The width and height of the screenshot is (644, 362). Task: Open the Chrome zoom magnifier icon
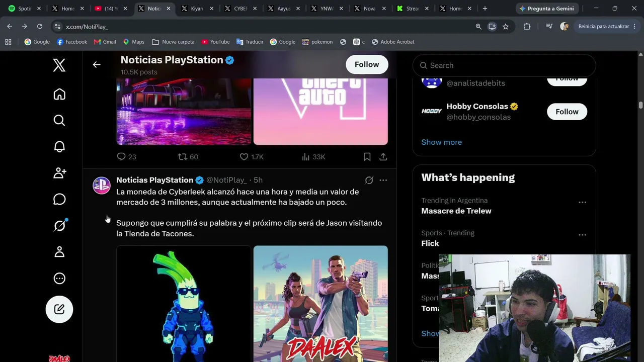(478, 27)
